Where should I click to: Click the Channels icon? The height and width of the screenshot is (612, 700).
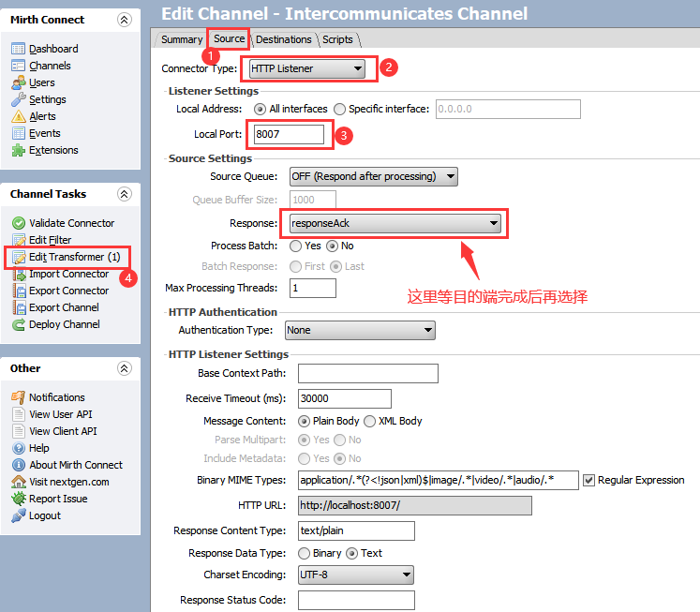[19, 66]
